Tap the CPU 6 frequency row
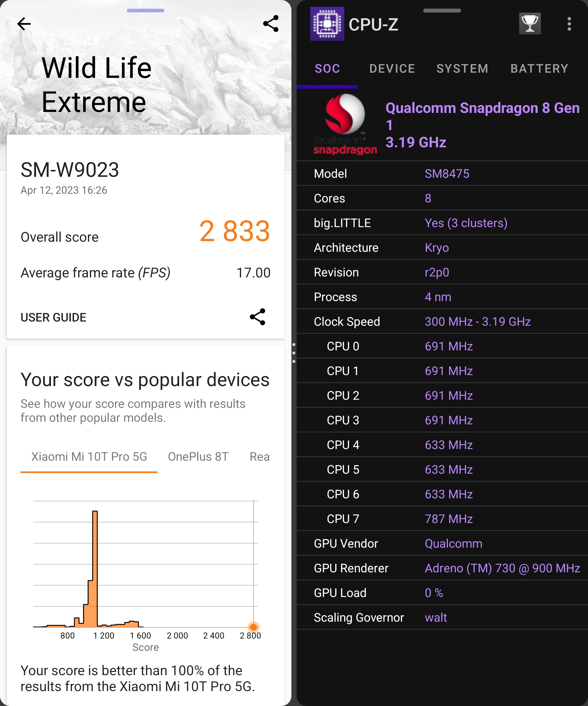 (442, 494)
